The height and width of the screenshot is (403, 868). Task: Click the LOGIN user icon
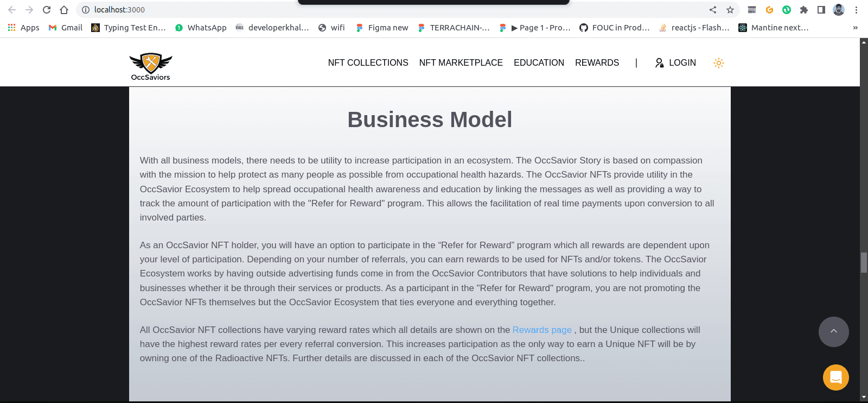(x=659, y=63)
